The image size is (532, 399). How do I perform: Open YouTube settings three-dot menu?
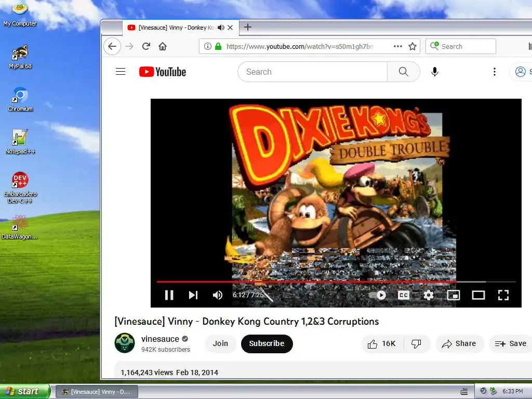click(495, 72)
